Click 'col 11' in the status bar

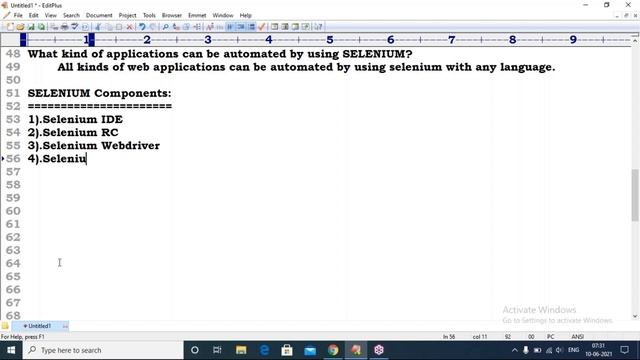(x=480, y=337)
